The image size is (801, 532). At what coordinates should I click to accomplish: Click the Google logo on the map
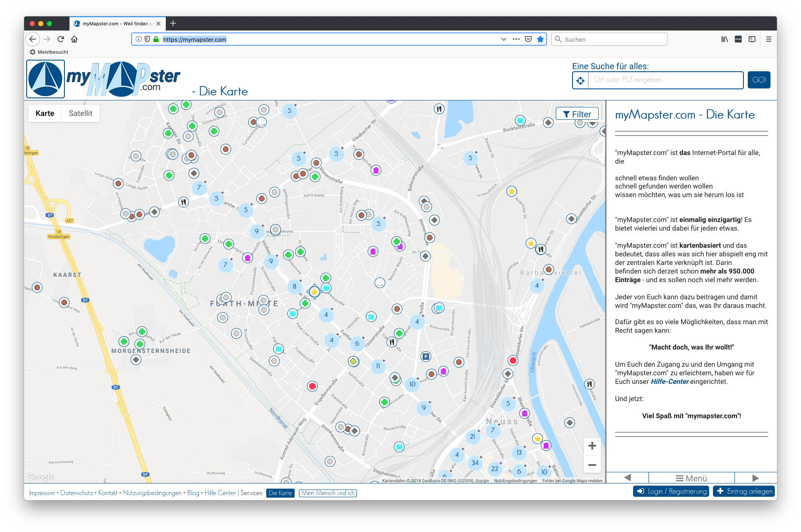(x=40, y=477)
